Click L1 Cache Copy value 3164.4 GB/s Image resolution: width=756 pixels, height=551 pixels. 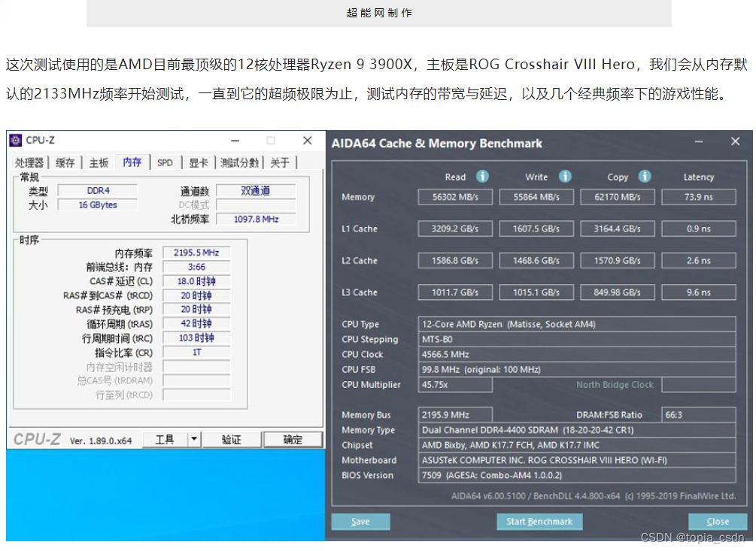[617, 229]
